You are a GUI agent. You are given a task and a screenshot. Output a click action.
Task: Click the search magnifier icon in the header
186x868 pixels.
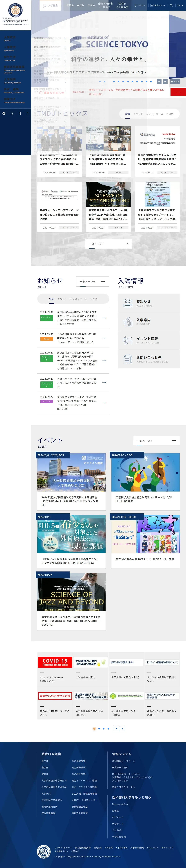pos(171,5)
